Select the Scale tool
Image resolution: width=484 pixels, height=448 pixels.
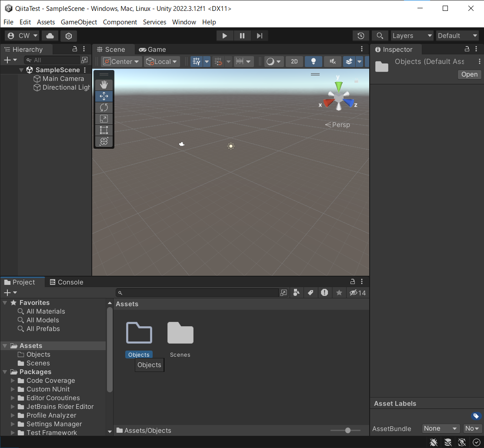pyautogui.click(x=103, y=119)
